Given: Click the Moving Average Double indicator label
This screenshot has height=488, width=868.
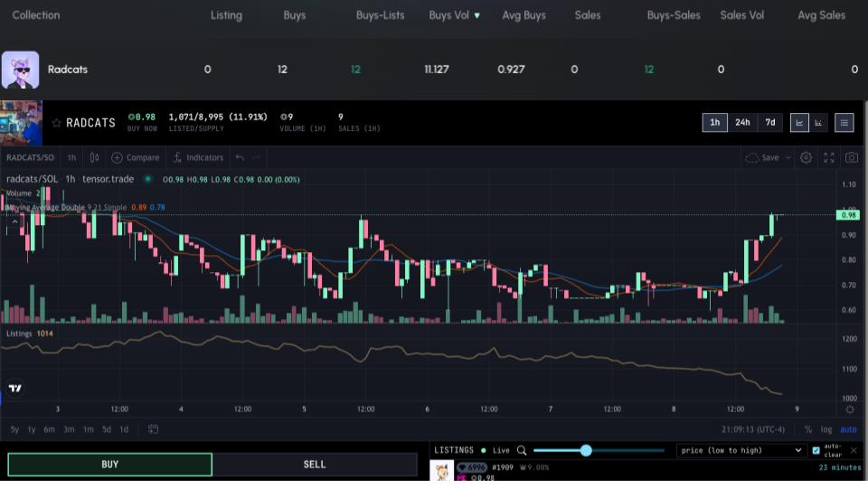Looking at the screenshot, I should pos(45,208).
